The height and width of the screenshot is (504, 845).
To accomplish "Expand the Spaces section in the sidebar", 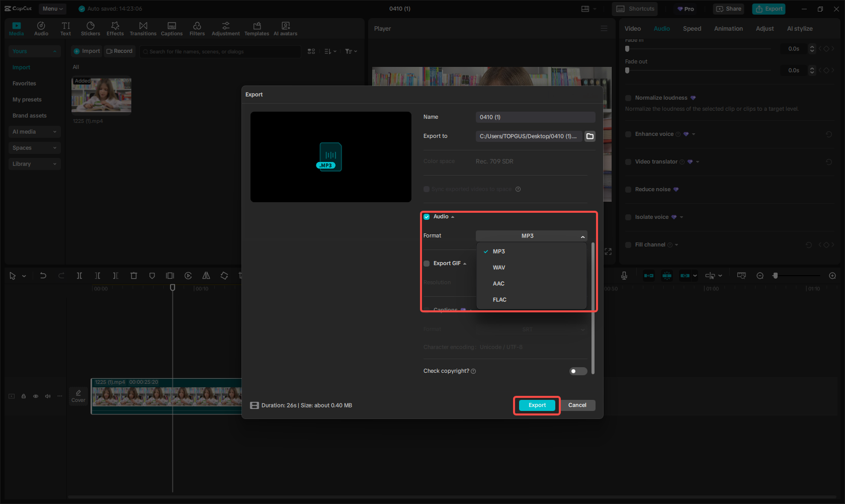I will tap(34, 147).
